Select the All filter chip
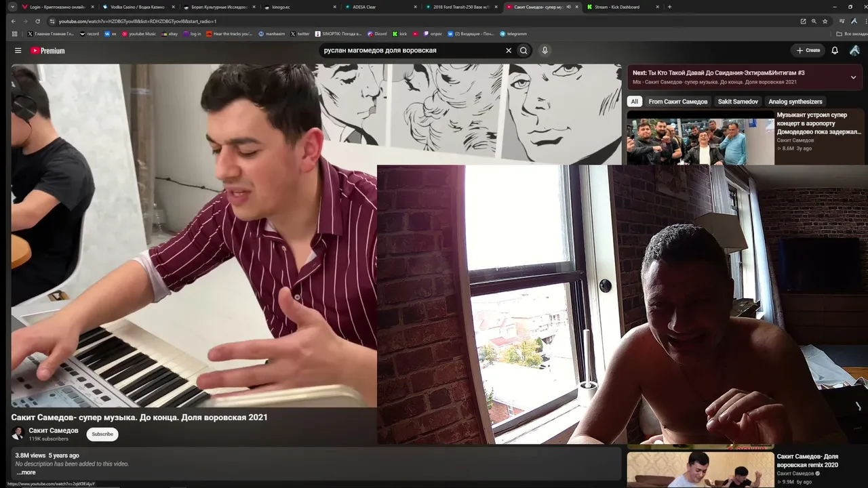Viewport: 868px width, 488px height. [x=635, y=102]
